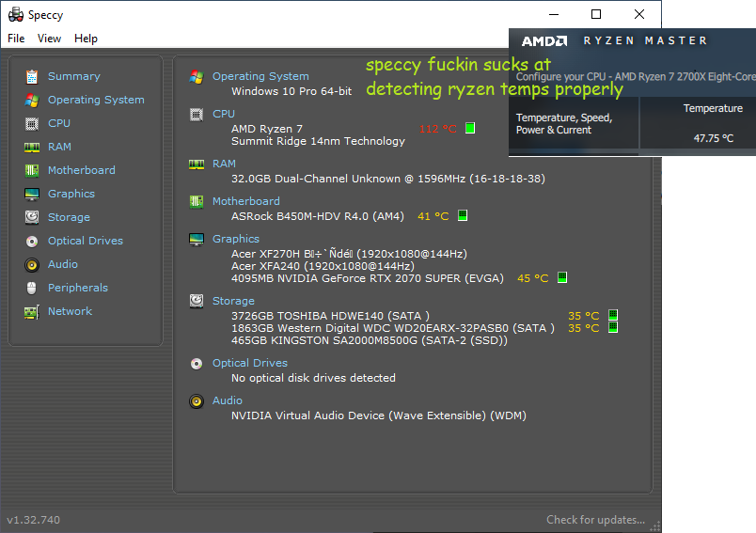Click the RAM stick icon in sidebar
756x533 pixels.
[x=32, y=147]
